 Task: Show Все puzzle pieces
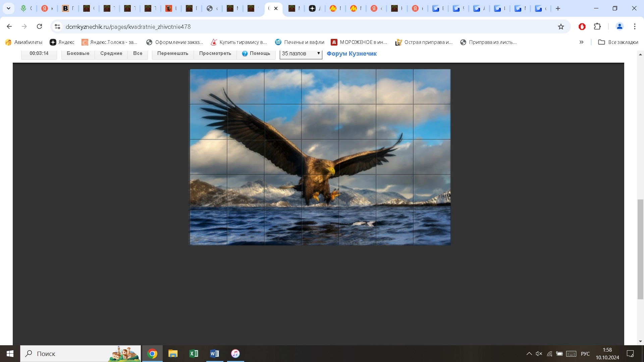[138, 54]
